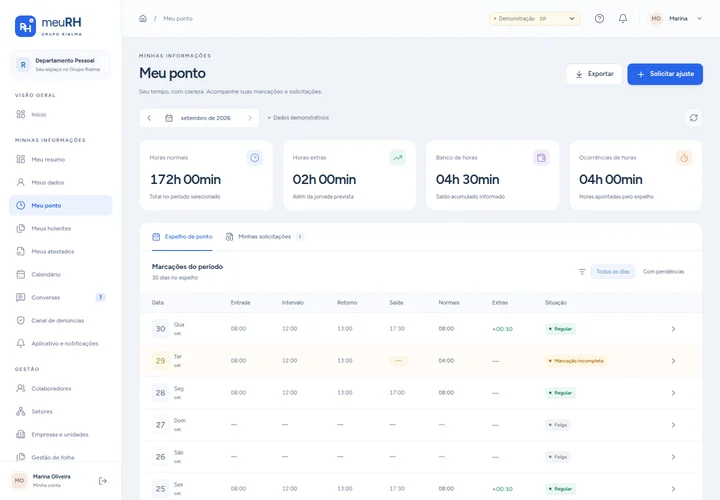Open the help question mark icon
Screen dimensions: 720x500
coord(599,18)
